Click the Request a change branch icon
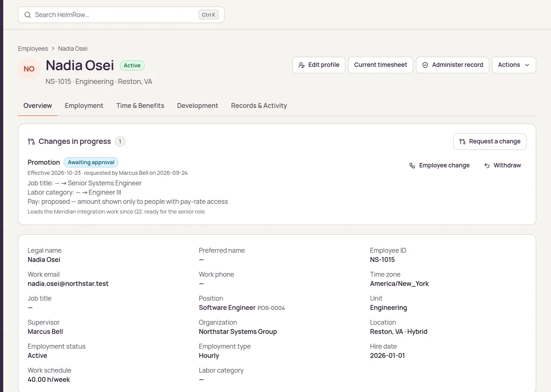 [462, 141]
